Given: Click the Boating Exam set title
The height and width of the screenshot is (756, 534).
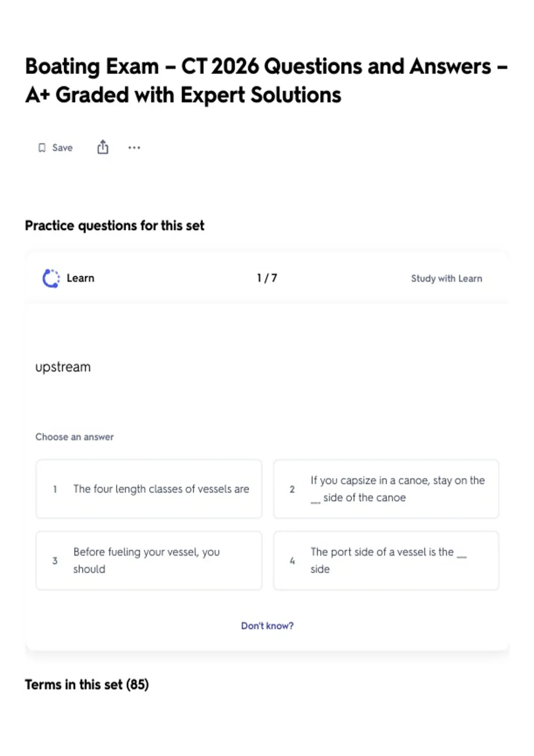Looking at the screenshot, I should click(266, 80).
